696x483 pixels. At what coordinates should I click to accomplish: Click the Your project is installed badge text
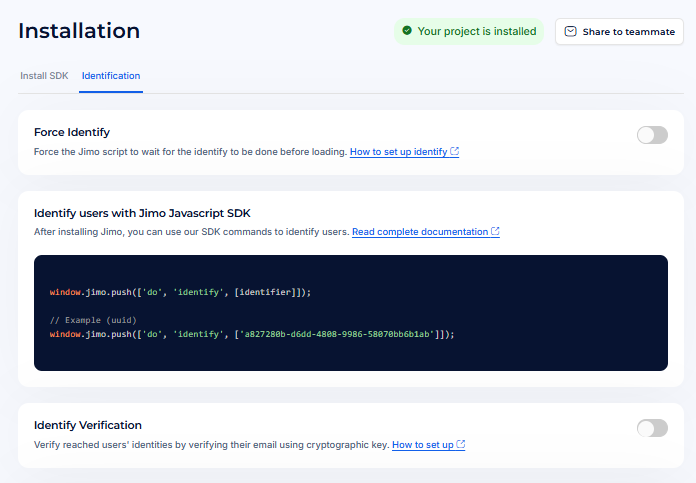[476, 31]
